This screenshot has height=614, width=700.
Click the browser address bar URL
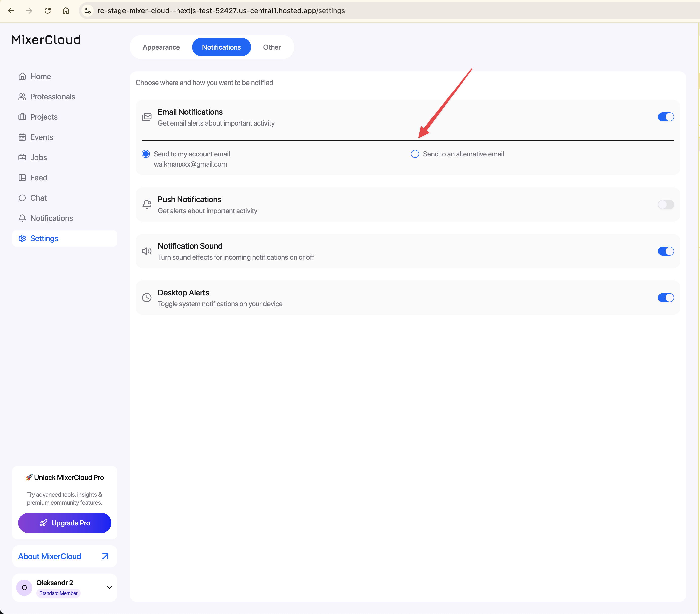coord(221,11)
